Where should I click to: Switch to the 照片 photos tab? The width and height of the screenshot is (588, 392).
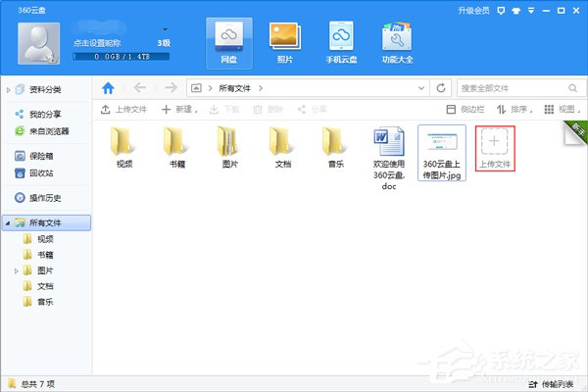285,43
